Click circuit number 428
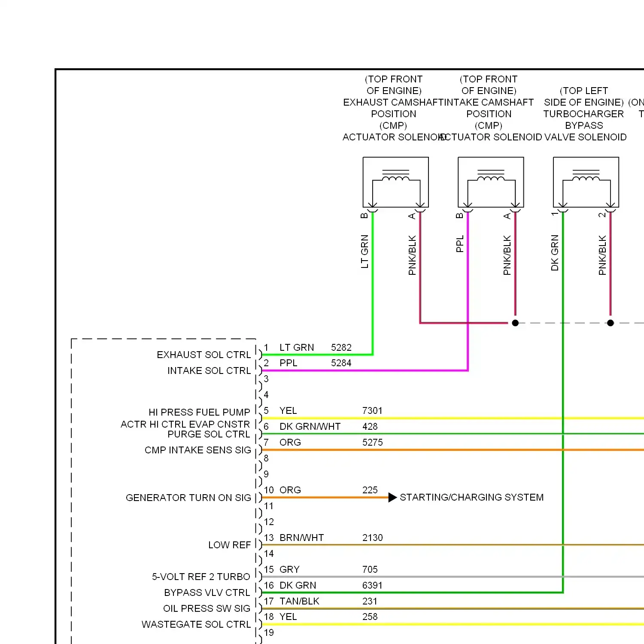Screen dimensions: 644x644 point(370,426)
